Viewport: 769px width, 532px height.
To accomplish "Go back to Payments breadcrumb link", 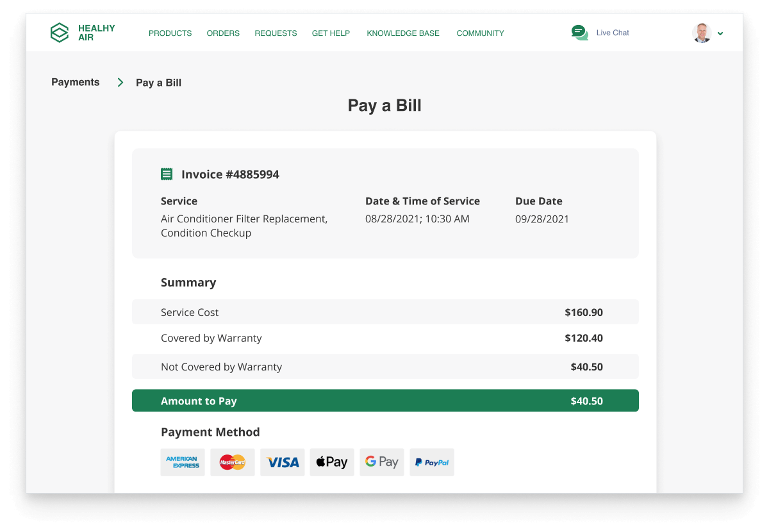I will point(76,82).
